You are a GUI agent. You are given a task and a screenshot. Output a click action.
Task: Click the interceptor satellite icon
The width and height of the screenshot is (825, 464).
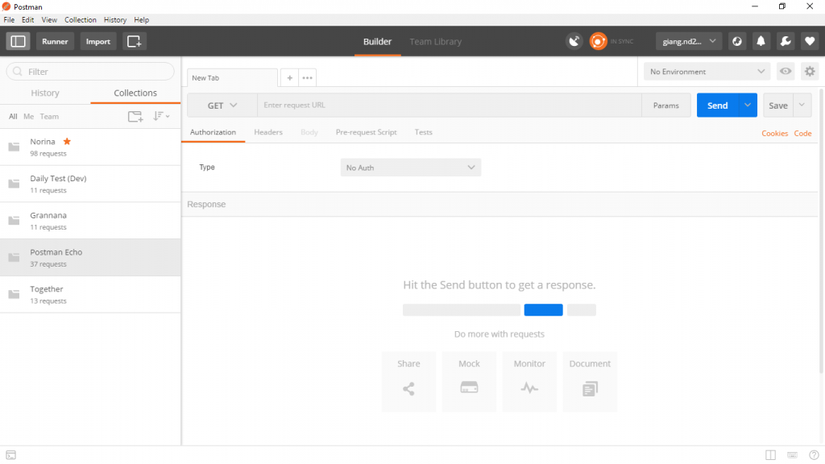click(574, 41)
